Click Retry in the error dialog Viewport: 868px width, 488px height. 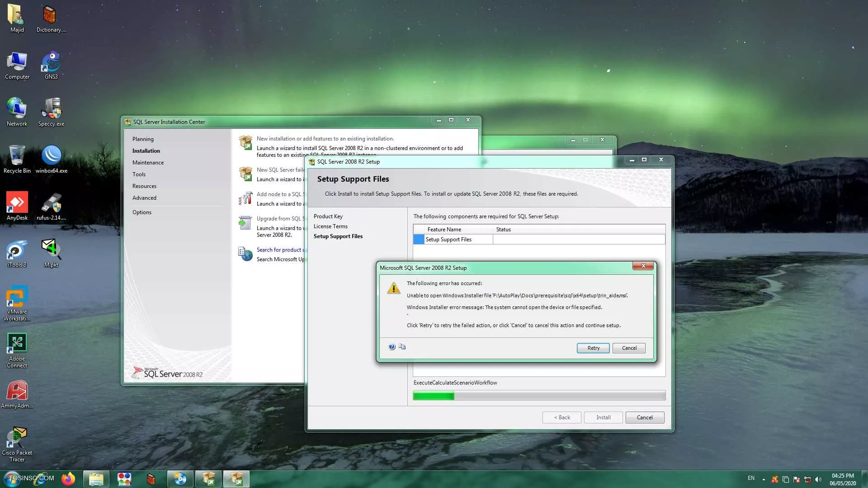tap(593, 348)
